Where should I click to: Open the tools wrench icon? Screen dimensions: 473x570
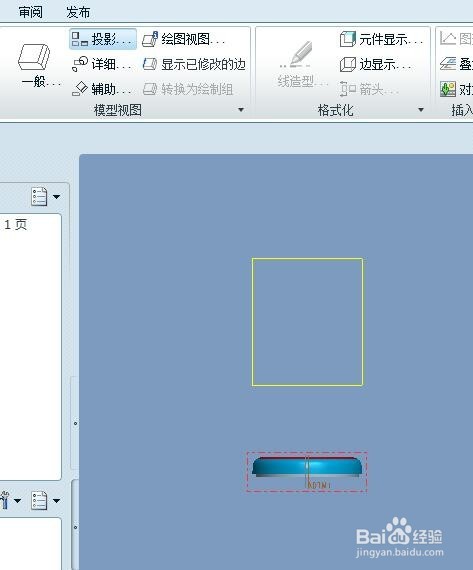click(x=4, y=501)
